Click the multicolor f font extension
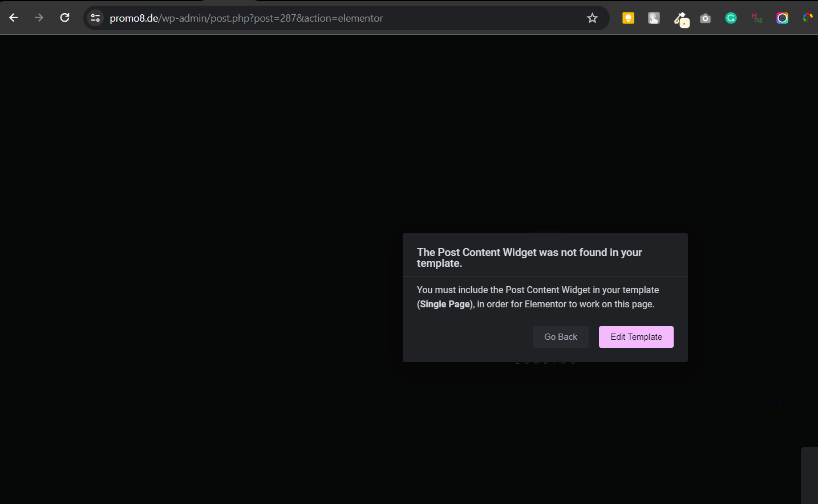 click(x=808, y=18)
